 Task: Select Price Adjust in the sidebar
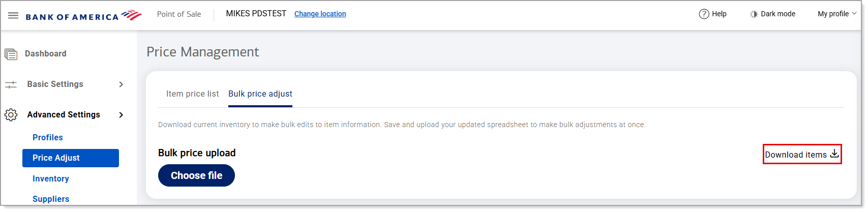pos(71,158)
